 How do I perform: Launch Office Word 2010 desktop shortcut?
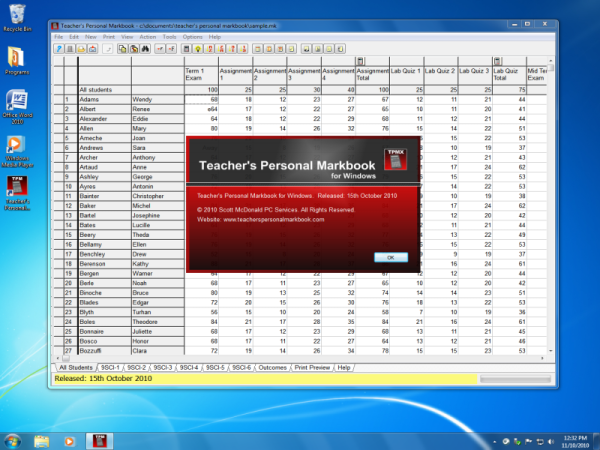click(17, 106)
